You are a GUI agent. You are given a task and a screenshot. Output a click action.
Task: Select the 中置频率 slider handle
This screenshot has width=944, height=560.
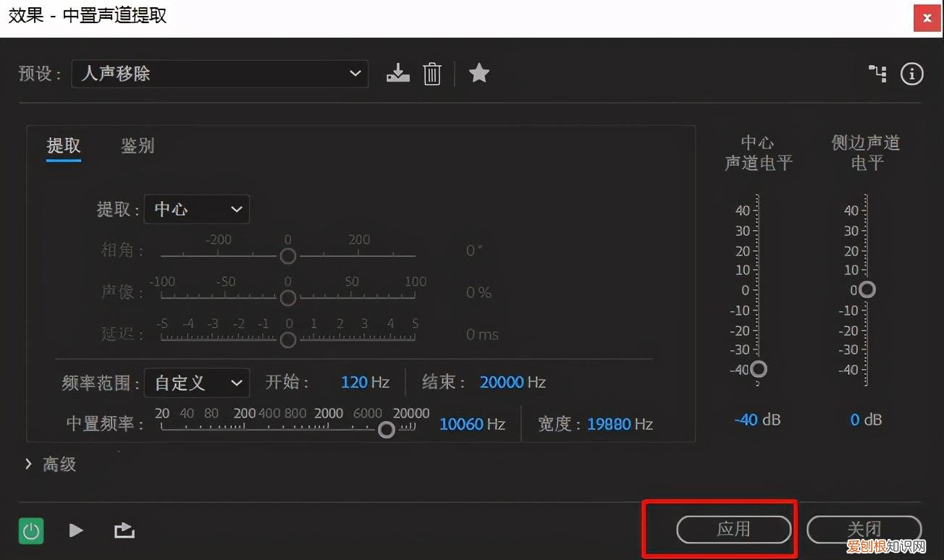(386, 429)
